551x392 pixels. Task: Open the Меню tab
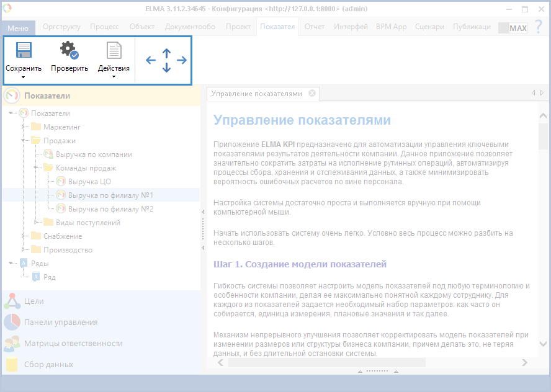click(x=18, y=28)
